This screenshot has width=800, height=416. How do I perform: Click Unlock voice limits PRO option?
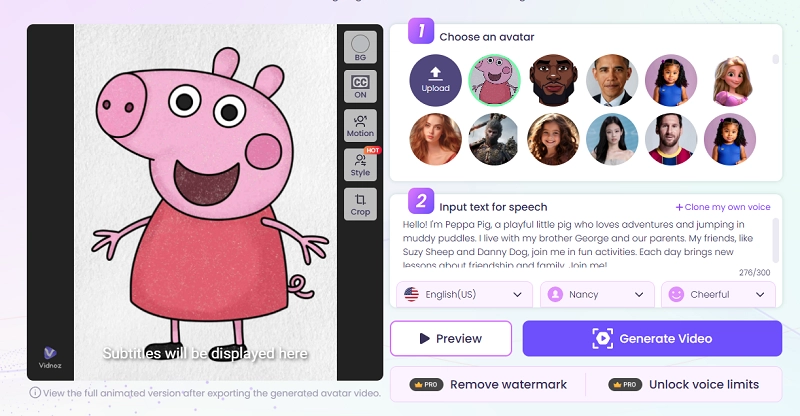(684, 384)
